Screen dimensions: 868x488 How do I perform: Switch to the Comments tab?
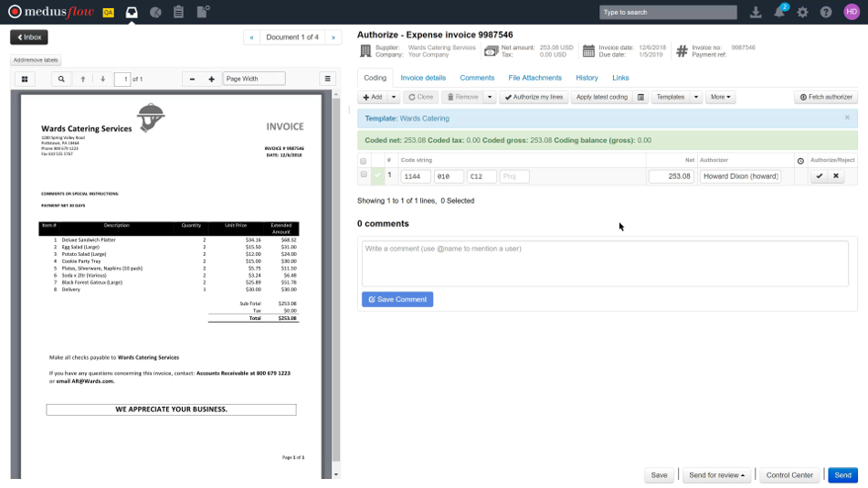point(477,78)
